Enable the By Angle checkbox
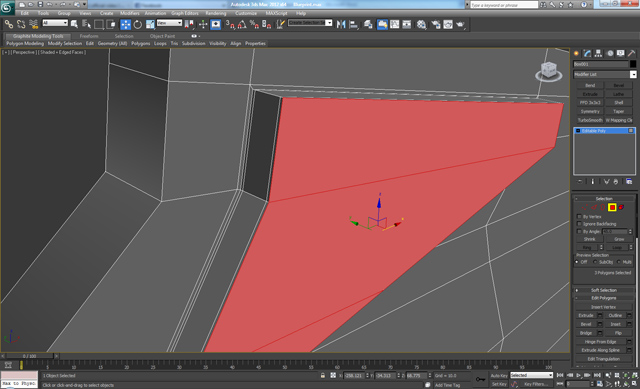The image size is (640, 389). tap(579, 231)
